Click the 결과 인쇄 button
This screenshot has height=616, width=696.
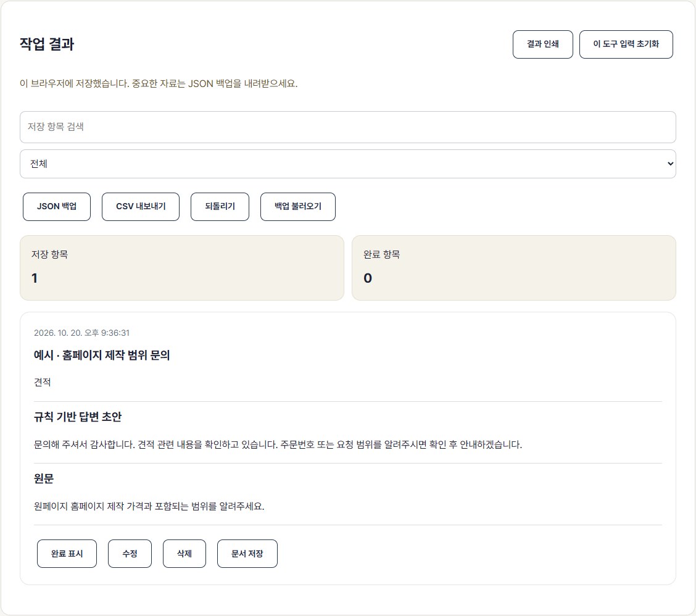coord(542,44)
